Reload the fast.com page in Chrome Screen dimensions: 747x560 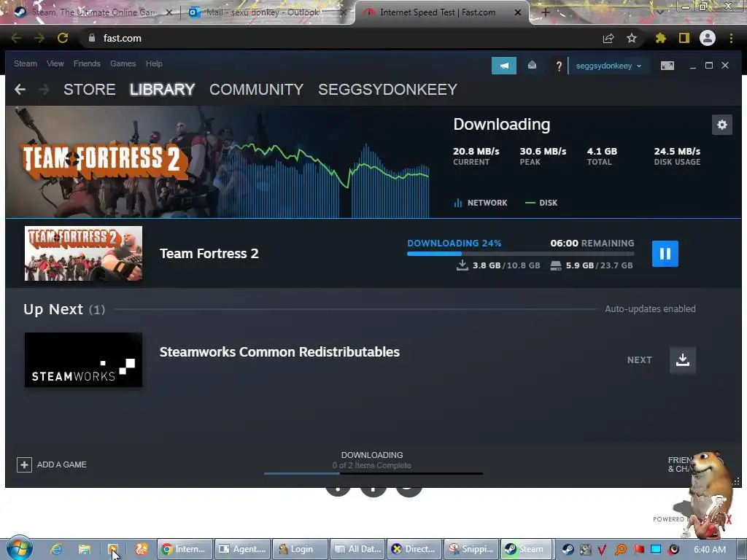click(63, 38)
